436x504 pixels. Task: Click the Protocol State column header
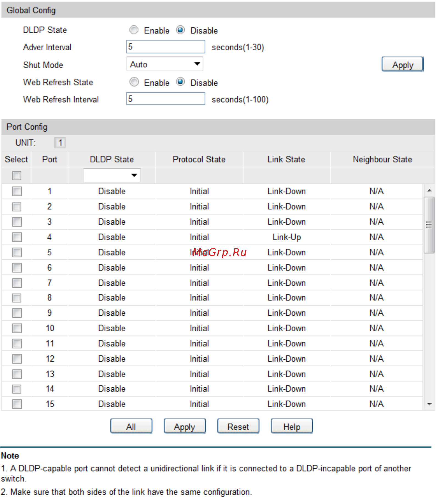[199, 159]
